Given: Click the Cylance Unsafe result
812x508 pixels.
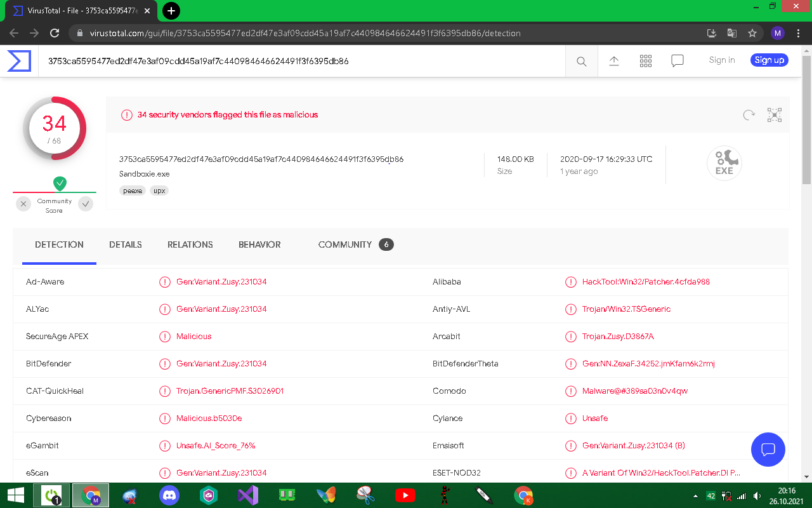Looking at the screenshot, I should pos(595,418).
